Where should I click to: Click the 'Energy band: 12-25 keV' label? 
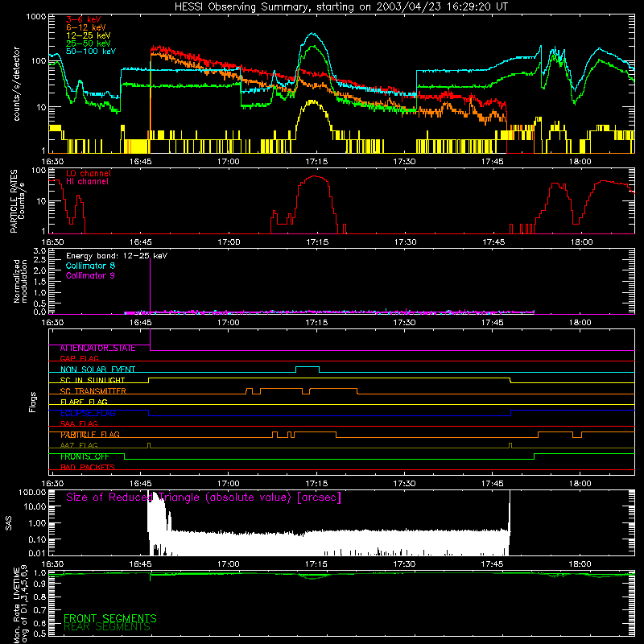coord(117,256)
